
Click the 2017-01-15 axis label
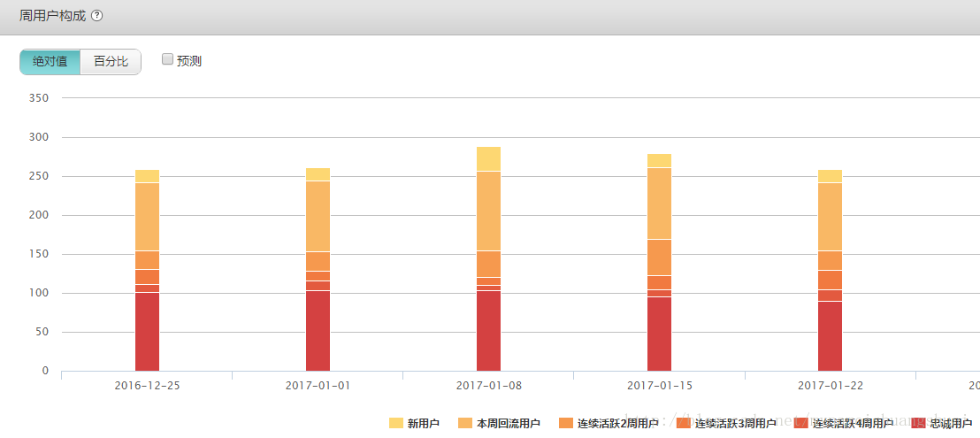[659, 386]
